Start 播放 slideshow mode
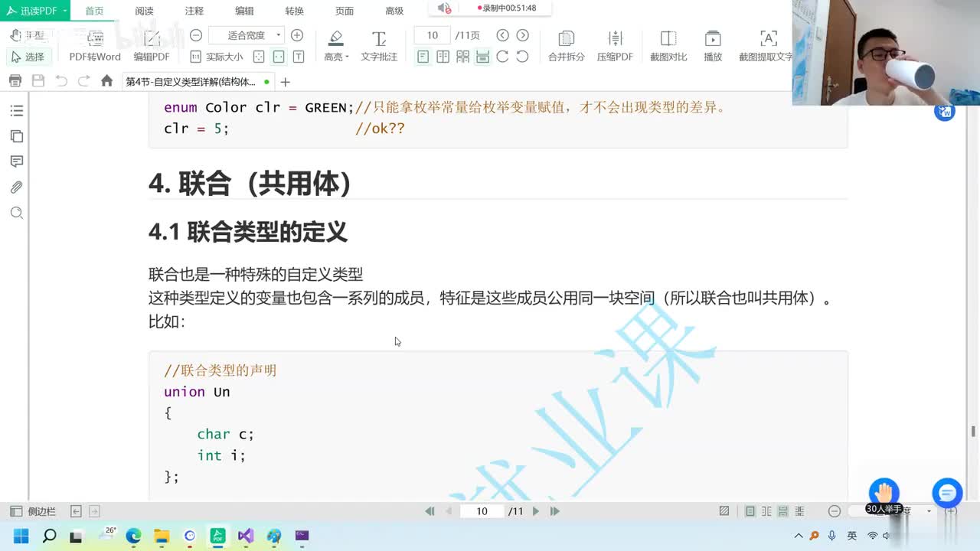This screenshot has height=551, width=980. [713, 46]
